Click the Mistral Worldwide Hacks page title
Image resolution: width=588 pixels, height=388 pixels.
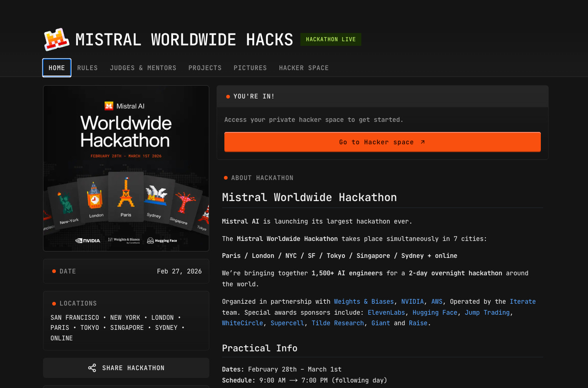click(x=184, y=40)
